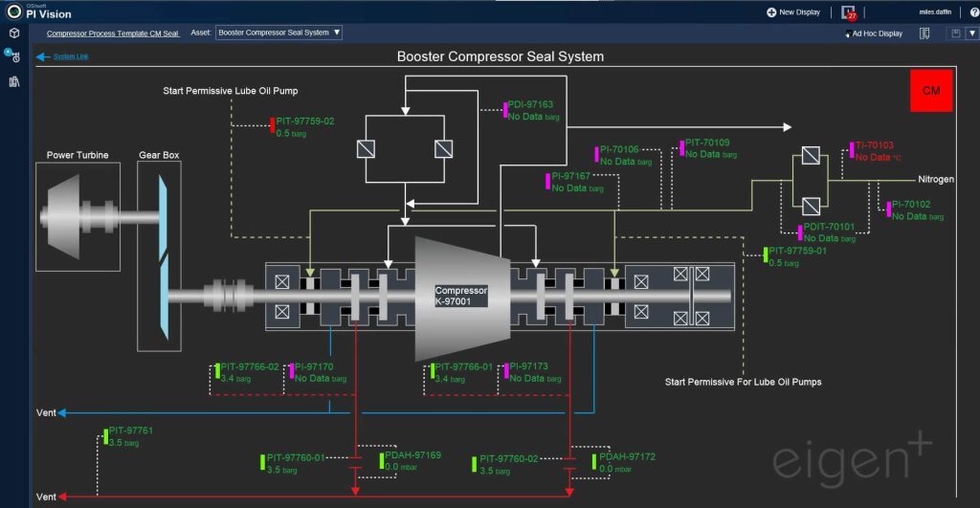Click Start Permissive For Lube Oil Pumps label
The height and width of the screenshot is (508, 980).
point(743,382)
